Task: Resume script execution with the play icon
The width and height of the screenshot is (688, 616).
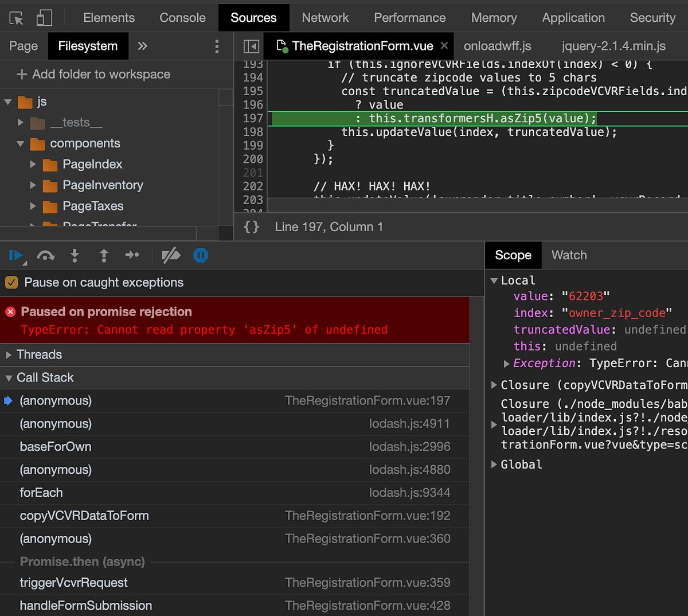Action: pos(16,255)
